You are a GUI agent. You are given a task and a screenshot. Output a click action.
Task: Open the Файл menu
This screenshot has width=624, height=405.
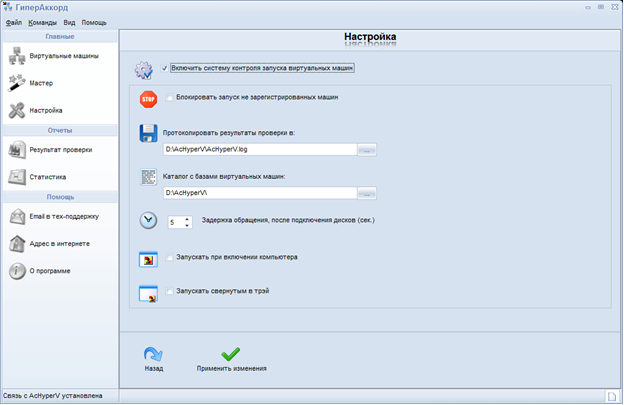(14, 23)
